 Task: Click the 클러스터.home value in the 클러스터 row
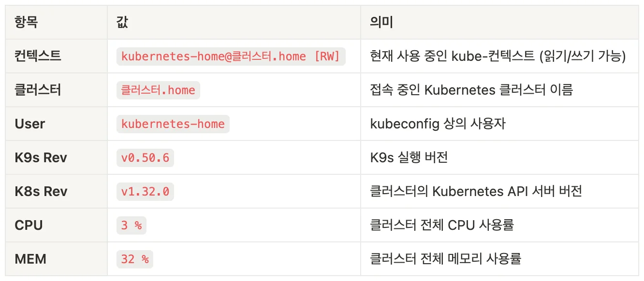[158, 90]
